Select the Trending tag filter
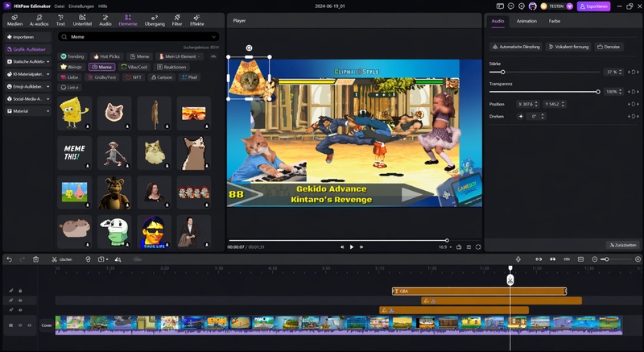 pos(72,56)
